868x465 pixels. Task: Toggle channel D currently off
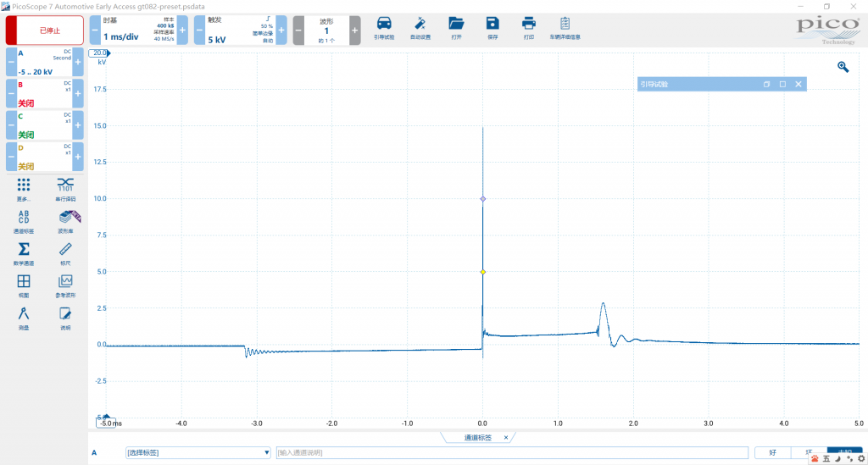(x=44, y=157)
